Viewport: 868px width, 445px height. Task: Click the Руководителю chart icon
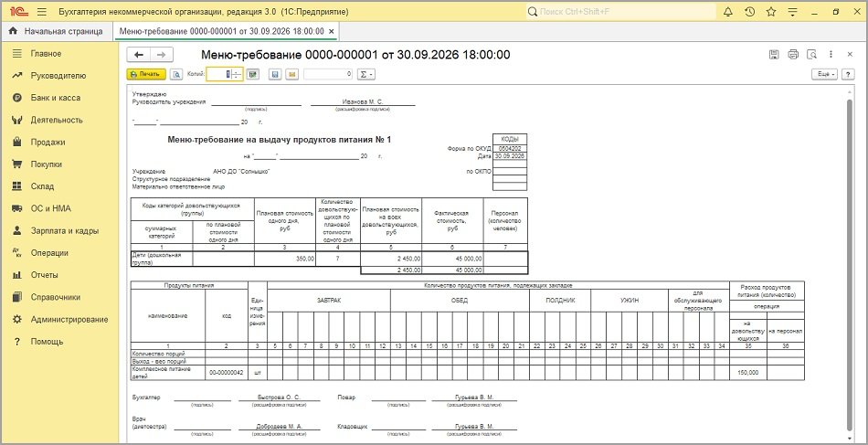[17, 76]
